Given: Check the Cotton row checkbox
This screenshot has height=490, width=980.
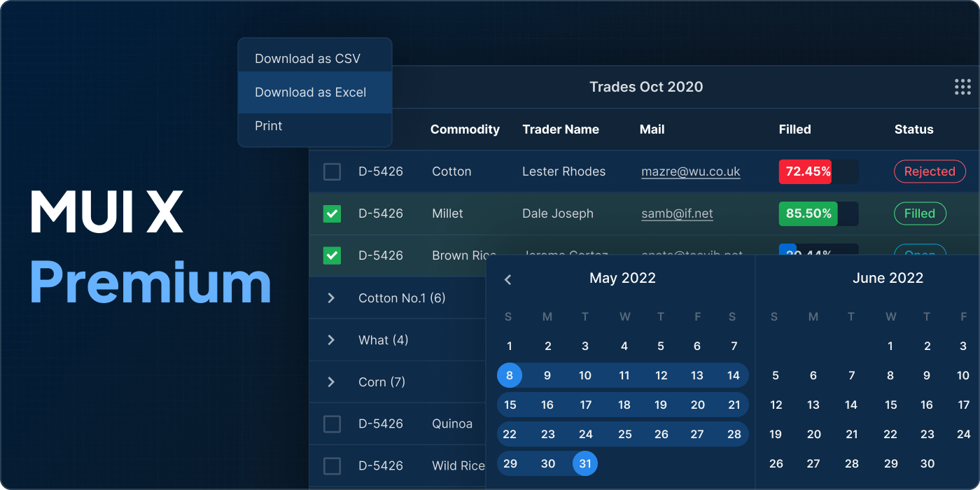Looking at the screenshot, I should click(x=332, y=171).
